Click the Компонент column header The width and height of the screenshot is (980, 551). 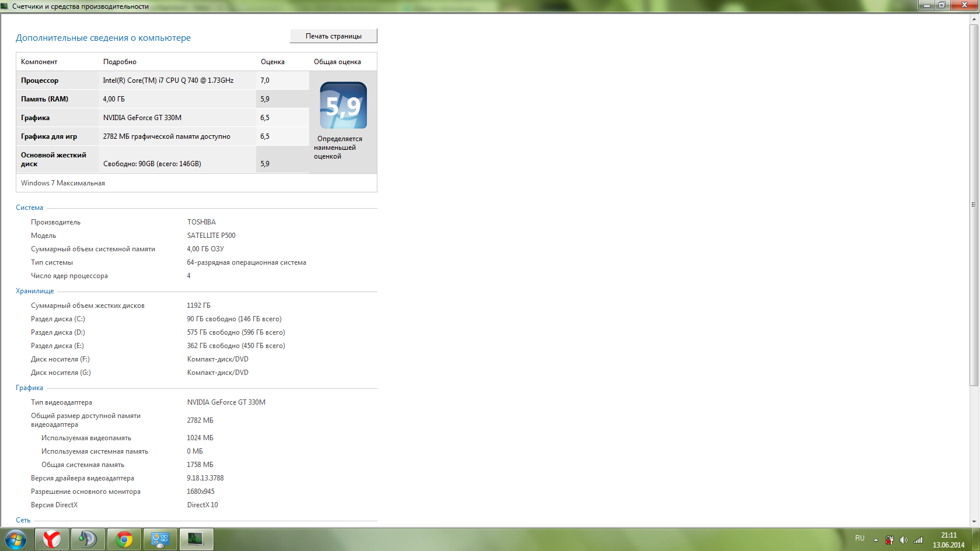tap(39, 62)
